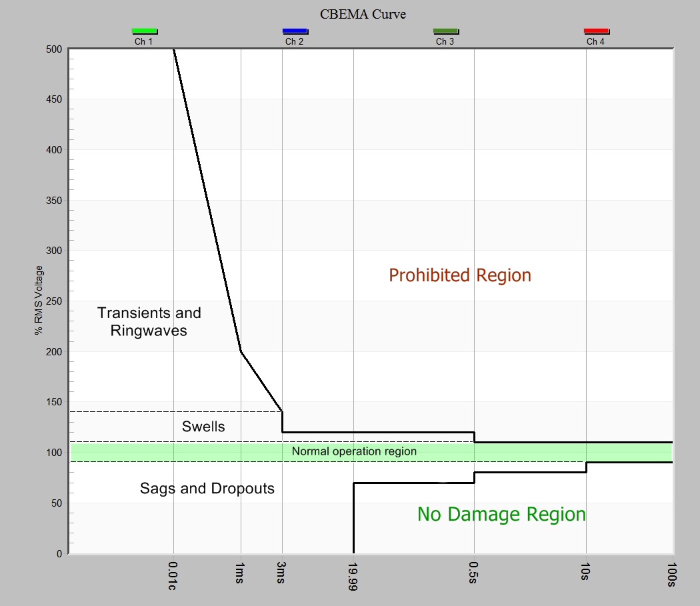The image size is (700, 606).
Task: Select the 'Ch 1' legend text label
Action: [x=144, y=41]
